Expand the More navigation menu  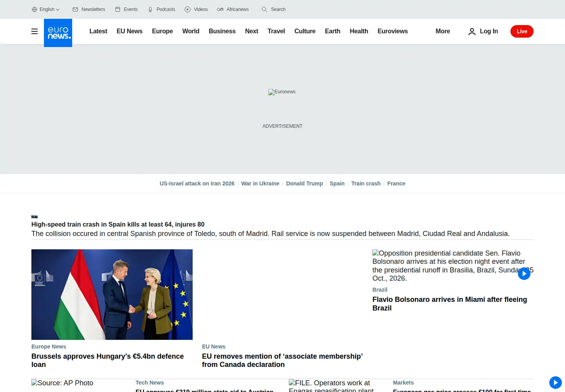pyautogui.click(x=443, y=31)
